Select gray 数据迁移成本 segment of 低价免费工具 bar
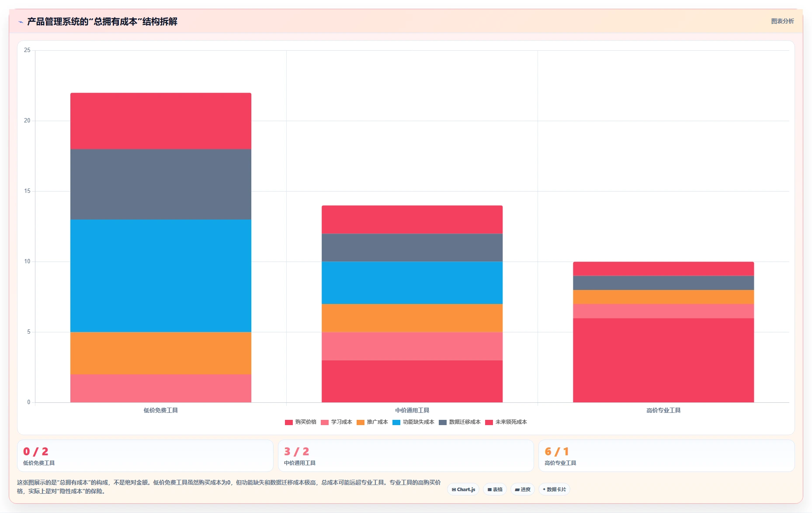This screenshot has height=513, width=812. tap(161, 184)
